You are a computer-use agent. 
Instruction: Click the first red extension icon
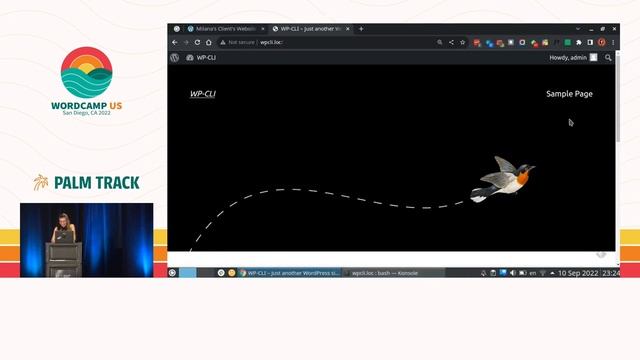pyautogui.click(x=477, y=42)
